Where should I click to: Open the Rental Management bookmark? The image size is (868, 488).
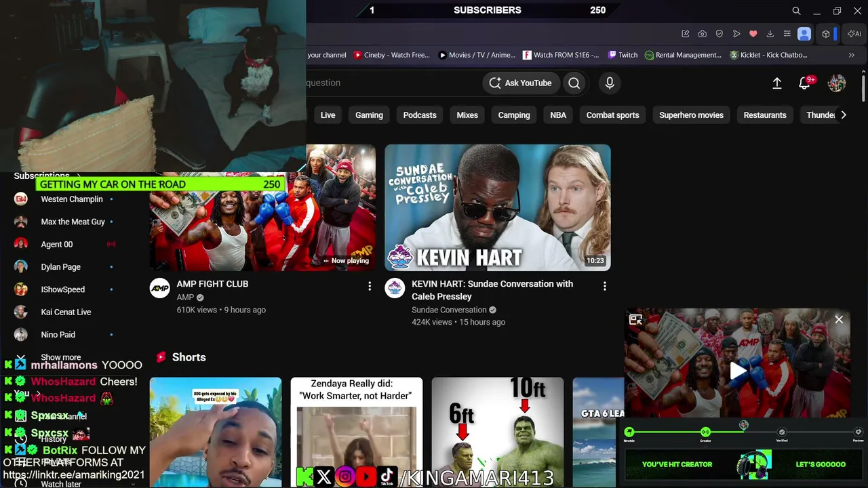(x=684, y=55)
